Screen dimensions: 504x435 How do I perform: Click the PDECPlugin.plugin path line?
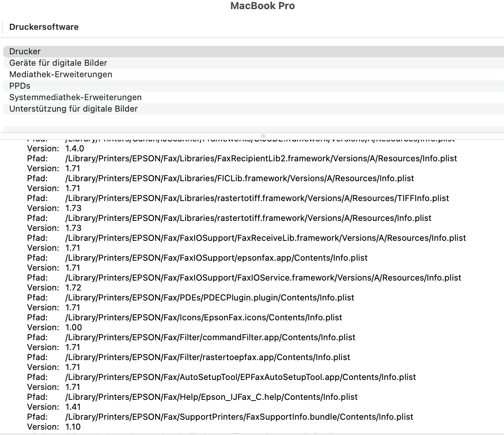coord(210,298)
